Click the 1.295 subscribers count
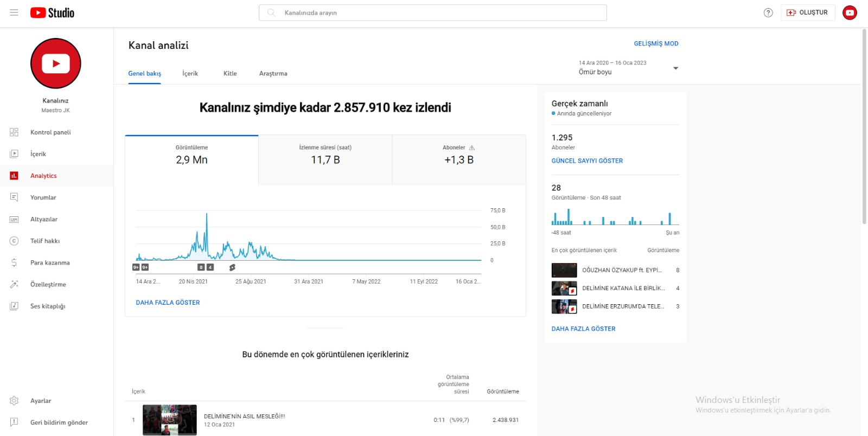 click(x=562, y=138)
